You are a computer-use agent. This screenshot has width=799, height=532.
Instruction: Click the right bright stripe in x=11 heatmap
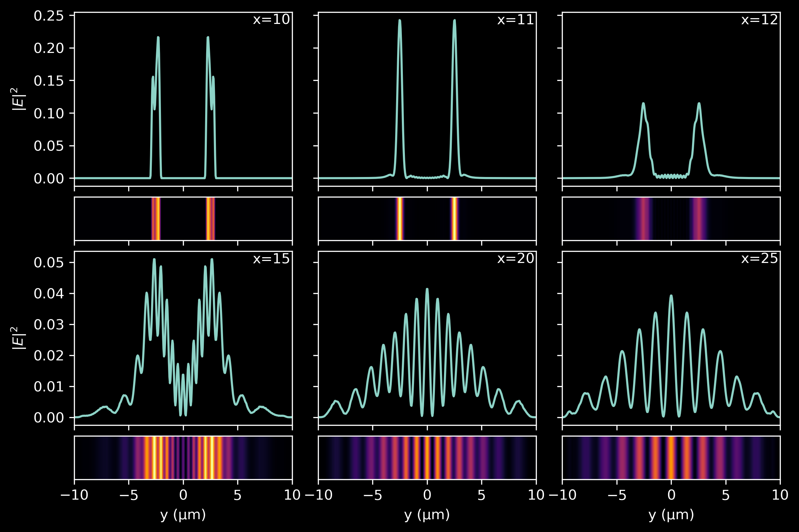coord(454,218)
